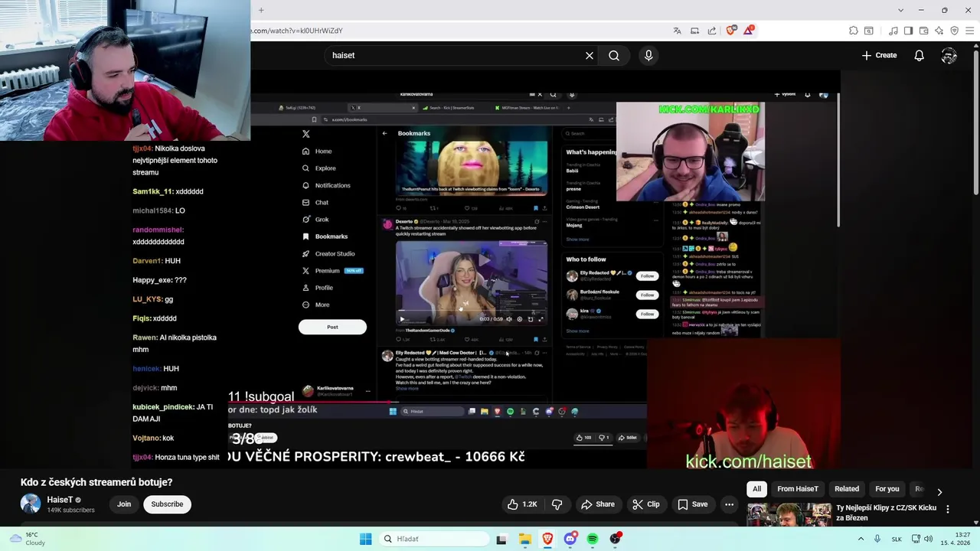Open a new browser tab

tap(261, 10)
